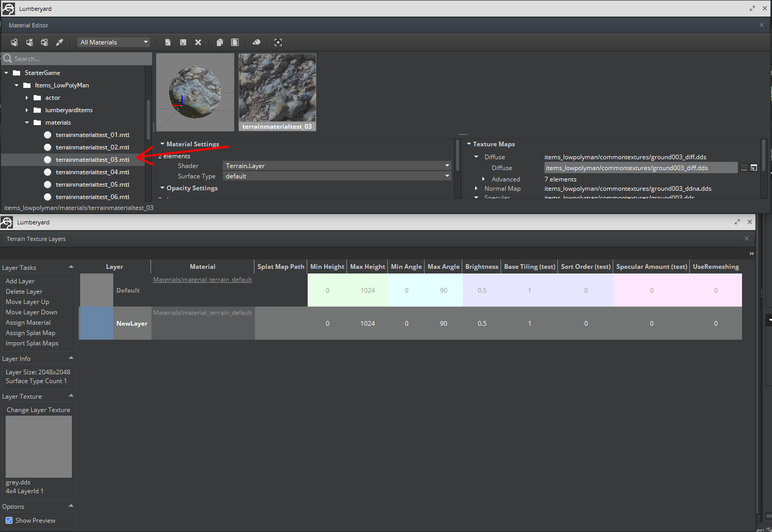Viewport: 772px width, 532px height.
Task: Click the Assign Item to Selected Objects icon
Action: coord(14,42)
